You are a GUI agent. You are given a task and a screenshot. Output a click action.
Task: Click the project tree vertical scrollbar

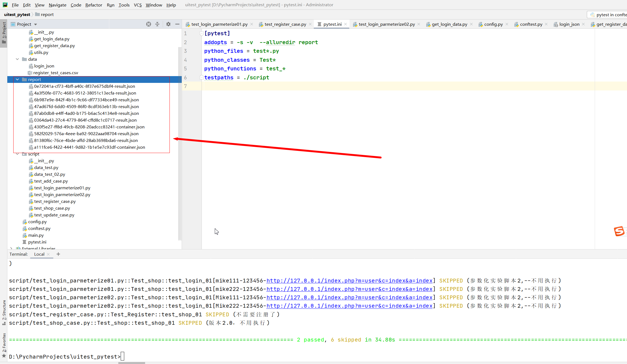pyautogui.click(x=180, y=144)
